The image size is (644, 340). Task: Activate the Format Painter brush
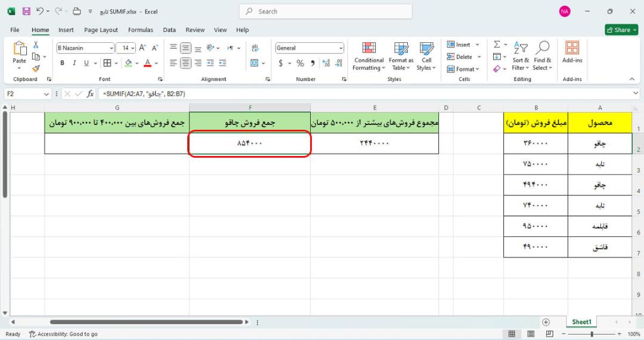point(36,68)
